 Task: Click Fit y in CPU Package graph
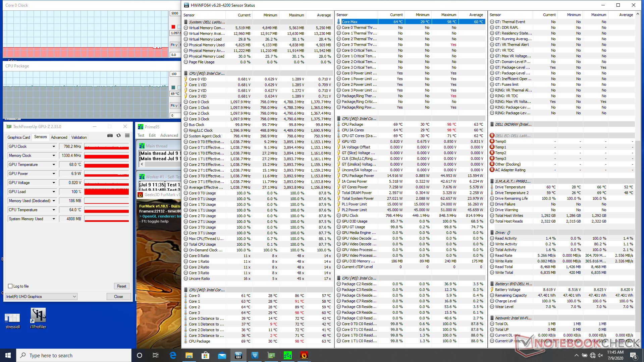tap(174, 106)
